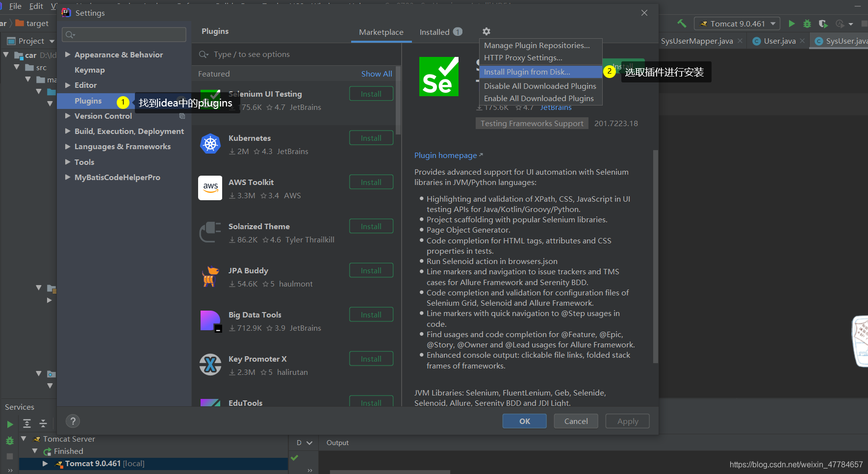
Task: Install the Selenium UI Testing plugin from list
Action: 371,94
